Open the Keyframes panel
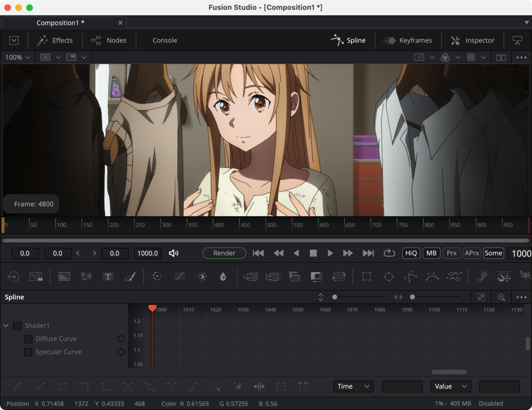The image size is (532, 410). (x=408, y=40)
